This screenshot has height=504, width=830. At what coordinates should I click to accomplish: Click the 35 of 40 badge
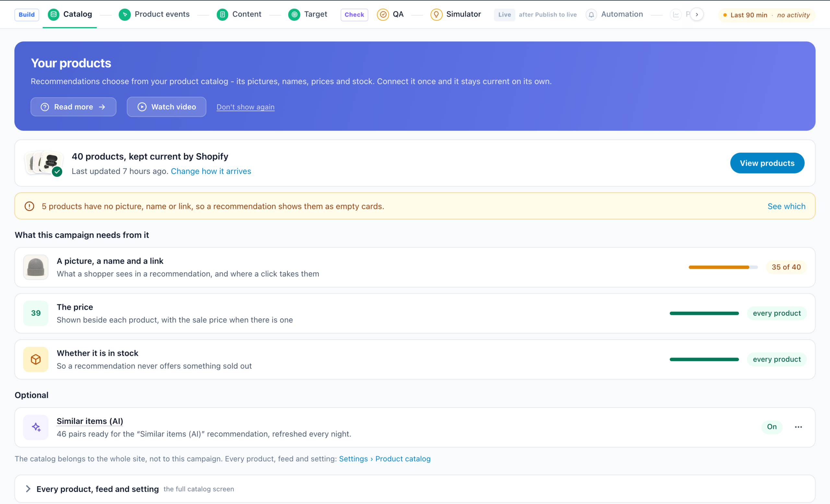786,267
